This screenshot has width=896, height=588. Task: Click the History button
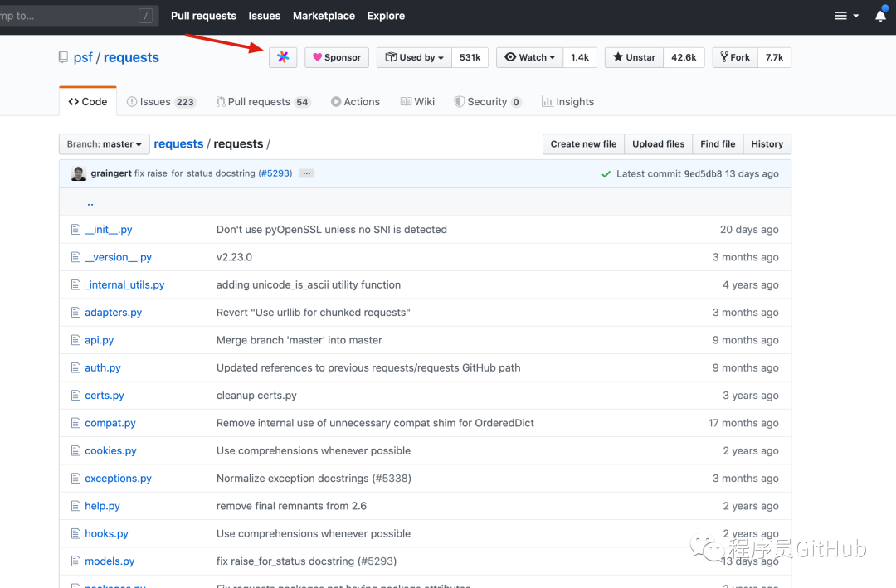[767, 144]
